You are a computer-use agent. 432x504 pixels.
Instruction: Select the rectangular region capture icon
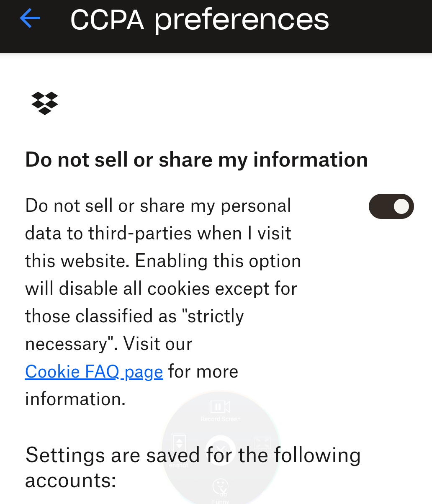pos(262,443)
